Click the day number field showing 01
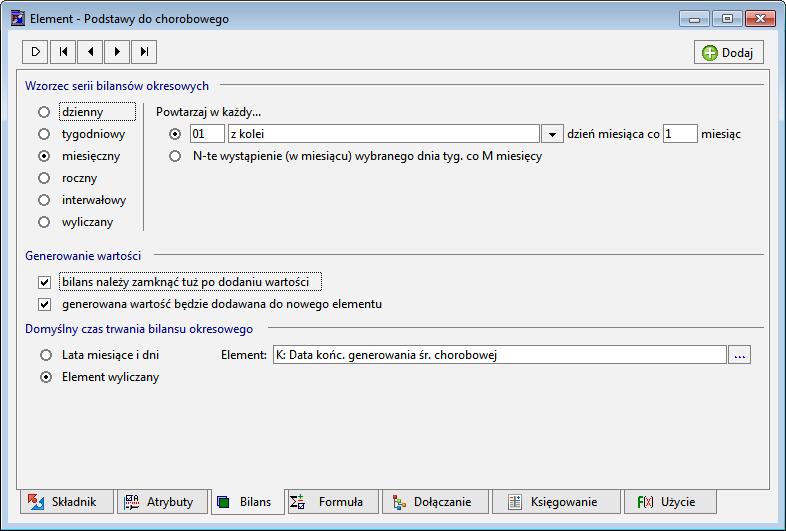This screenshot has height=531, width=786. (207, 134)
